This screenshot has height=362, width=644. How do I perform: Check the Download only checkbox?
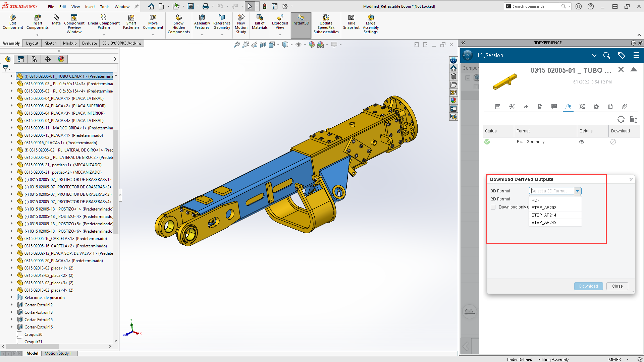493,207
